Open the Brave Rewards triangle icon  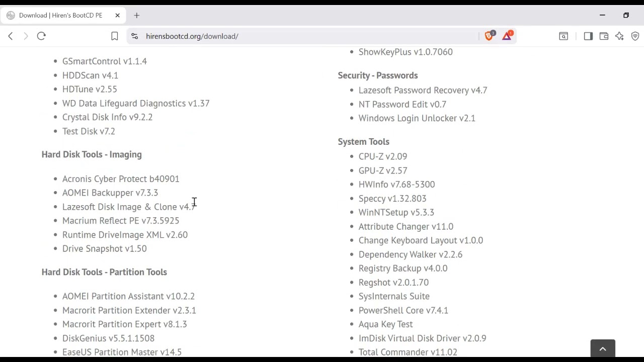point(507,36)
